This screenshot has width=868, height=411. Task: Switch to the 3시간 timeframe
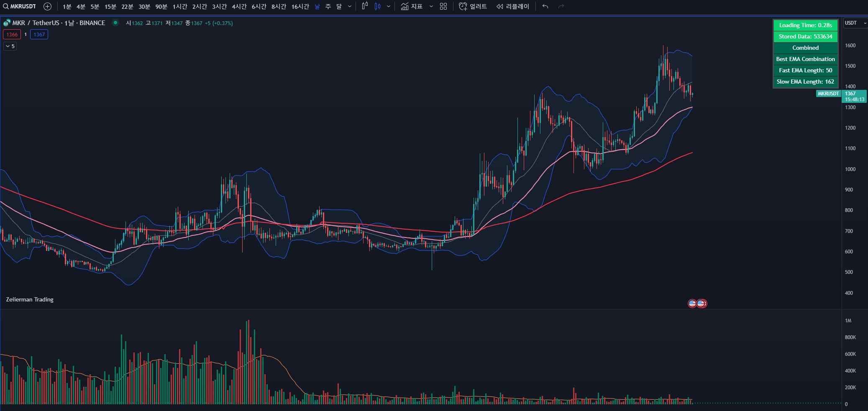219,6
